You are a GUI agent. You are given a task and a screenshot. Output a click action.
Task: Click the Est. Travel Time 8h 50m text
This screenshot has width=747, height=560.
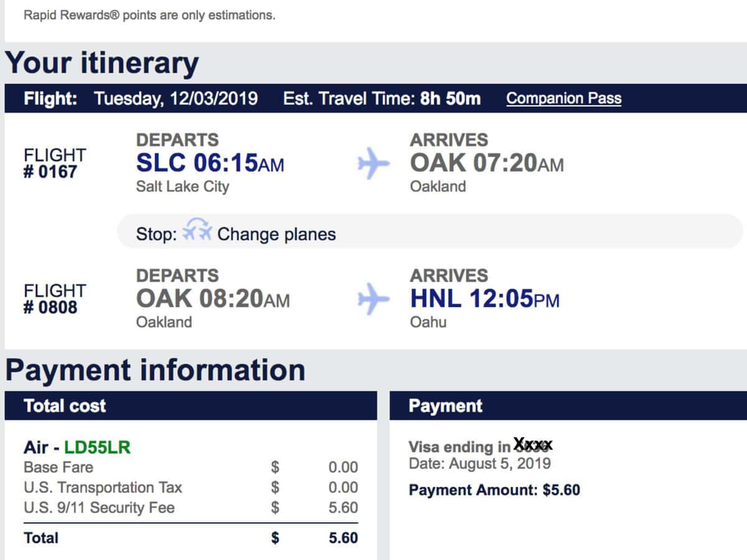coord(382,98)
